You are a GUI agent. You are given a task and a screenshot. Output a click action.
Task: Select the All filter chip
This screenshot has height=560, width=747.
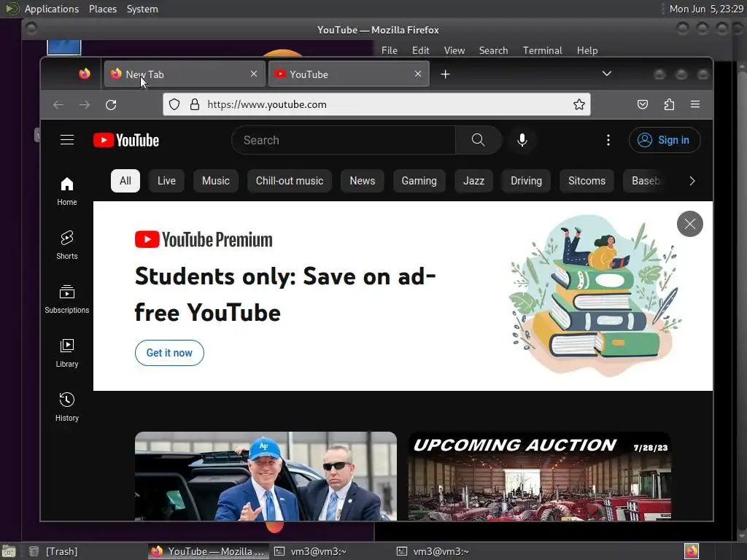coord(125,181)
